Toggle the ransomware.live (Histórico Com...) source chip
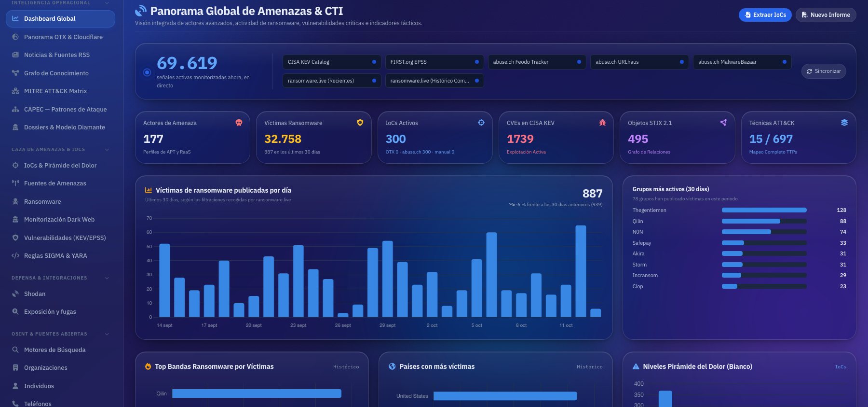This screenshot has height=407, width=868. click(x=434, y=81)
